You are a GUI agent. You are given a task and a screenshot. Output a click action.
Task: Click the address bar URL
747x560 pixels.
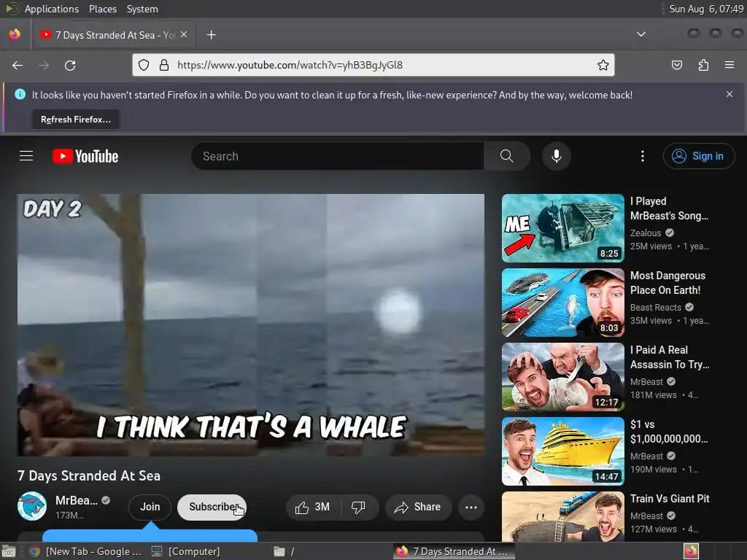pyautogui.click(x=290, y=65)
